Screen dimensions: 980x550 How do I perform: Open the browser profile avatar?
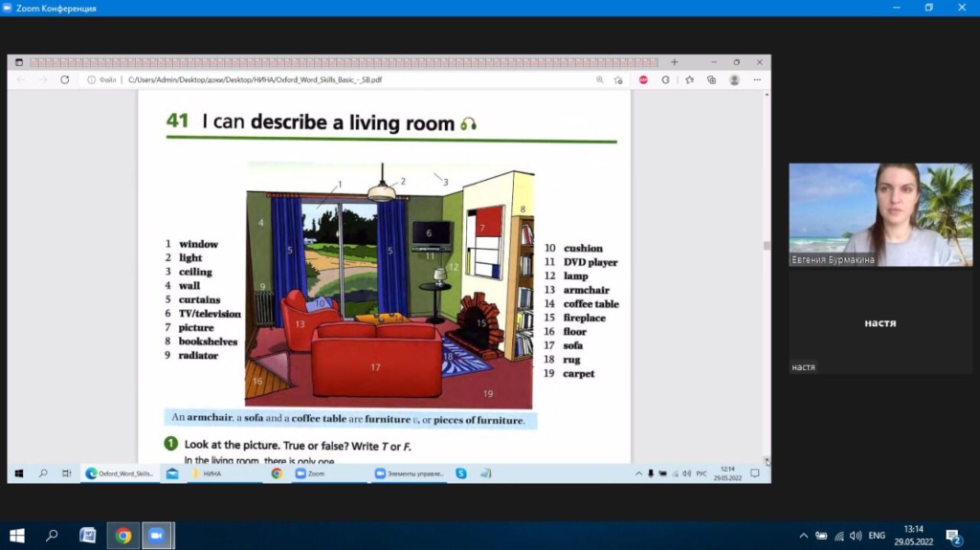pos(734,80)
